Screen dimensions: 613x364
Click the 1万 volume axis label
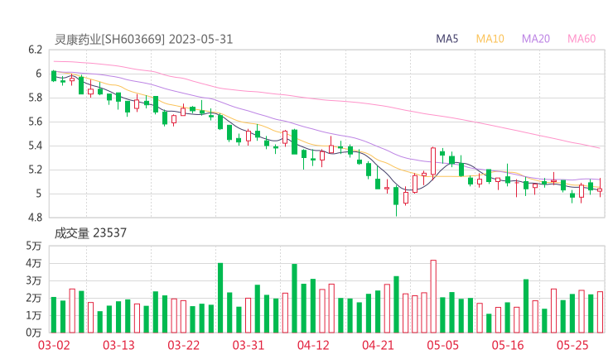pos(34,315)
